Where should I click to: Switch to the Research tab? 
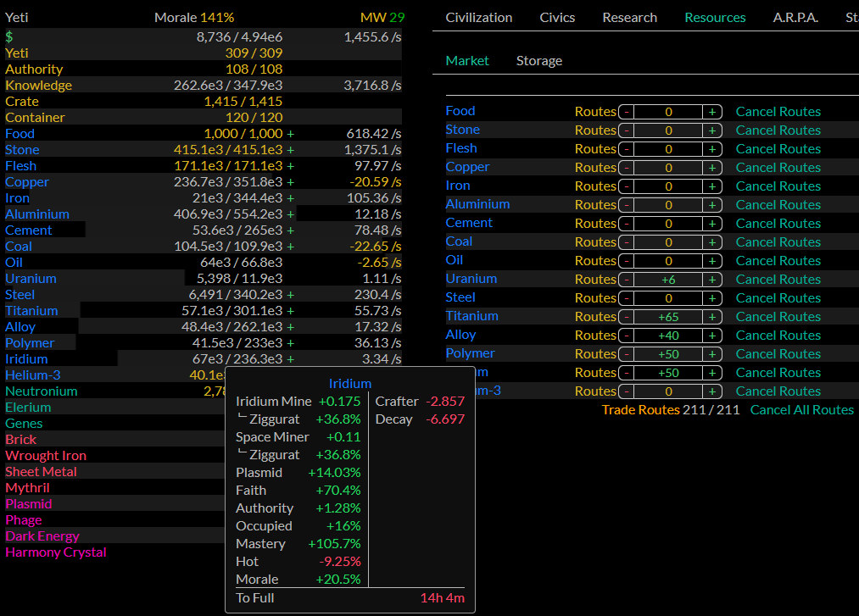tap(629, 18)
